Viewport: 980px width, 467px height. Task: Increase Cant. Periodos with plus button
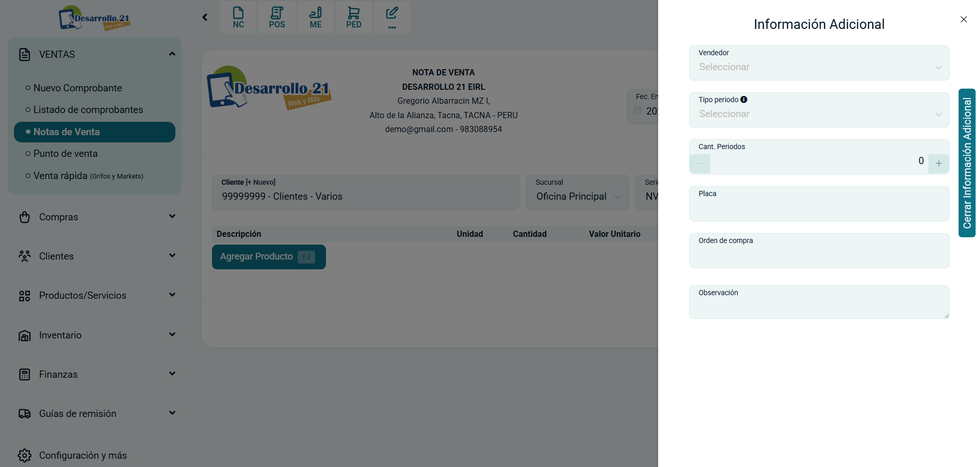point(939,164)
